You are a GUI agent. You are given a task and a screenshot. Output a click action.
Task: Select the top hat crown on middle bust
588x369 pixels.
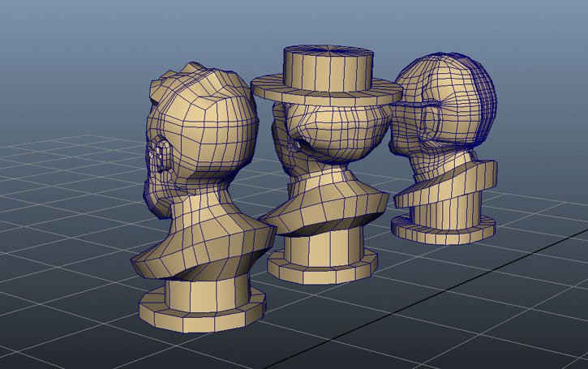tap(331, 63)
